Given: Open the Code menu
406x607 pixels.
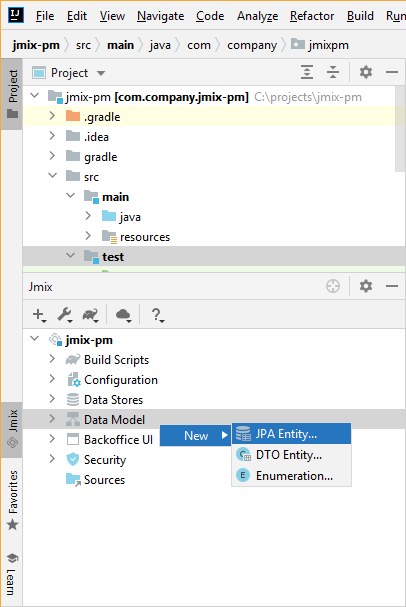Looking at the screenshot, I should point(210,16).
